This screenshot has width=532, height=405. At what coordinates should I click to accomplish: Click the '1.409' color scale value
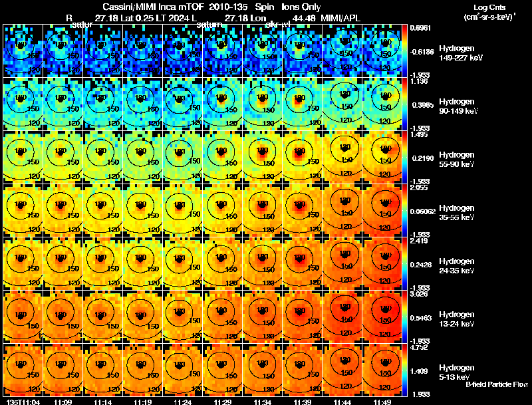point(419,372)
